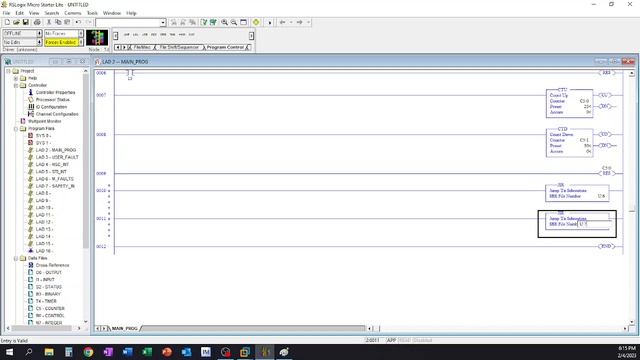The image size is (640, 360).
Task: Click the Zoom Out magnifier icon
Action: coord(234,22)
